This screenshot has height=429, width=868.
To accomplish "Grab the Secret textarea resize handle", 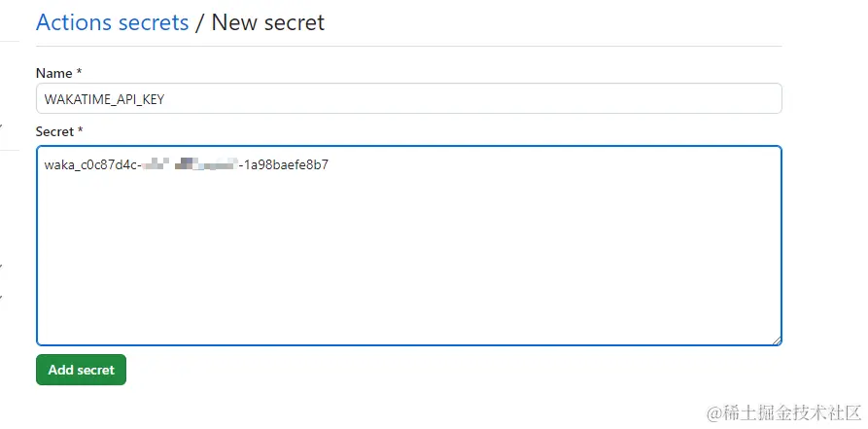I will pyautogui.click(x=777, y=340).
